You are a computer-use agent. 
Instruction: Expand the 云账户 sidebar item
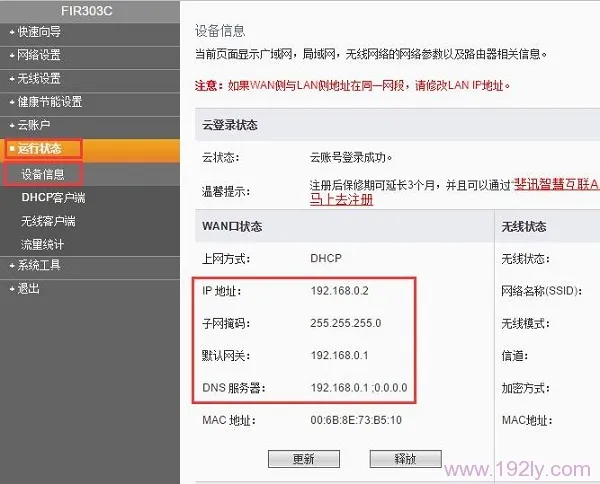coord(34,125)
